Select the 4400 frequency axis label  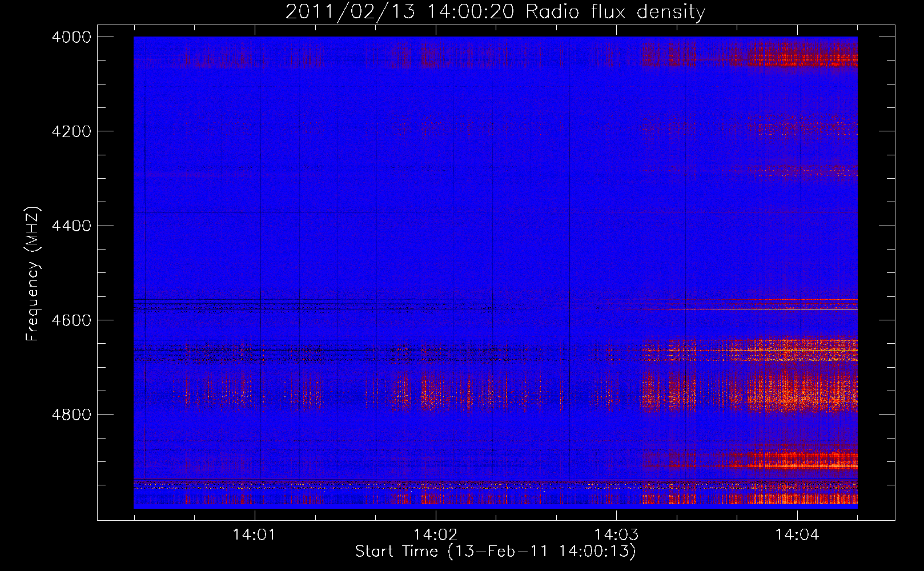point(71,226)
